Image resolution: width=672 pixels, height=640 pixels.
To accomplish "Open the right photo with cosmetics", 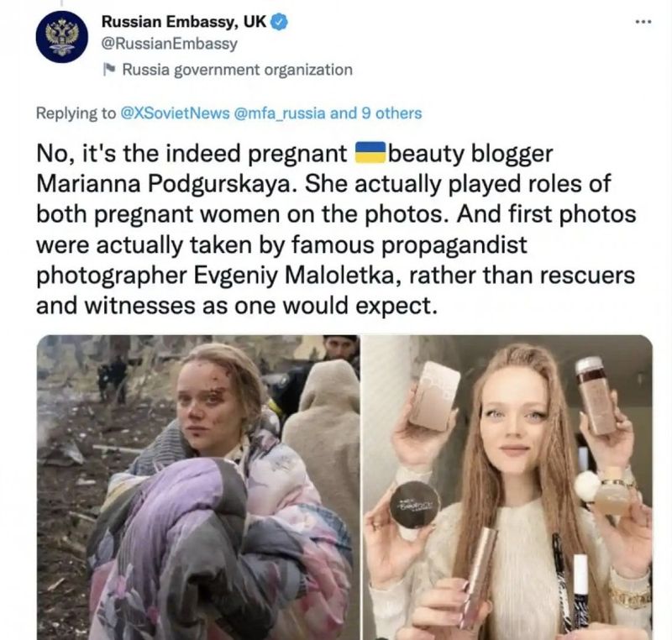I will [507, 487].
